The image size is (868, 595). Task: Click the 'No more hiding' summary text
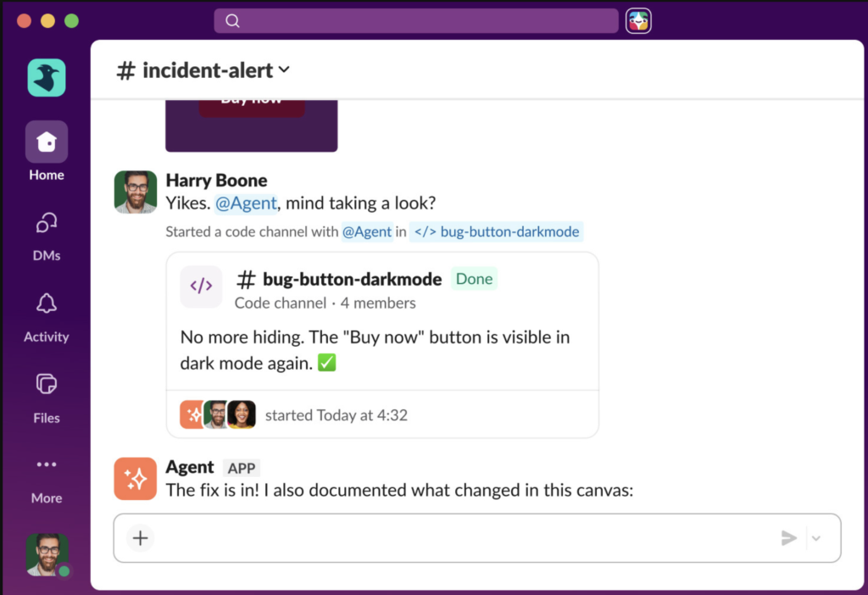tap(375, 350)
